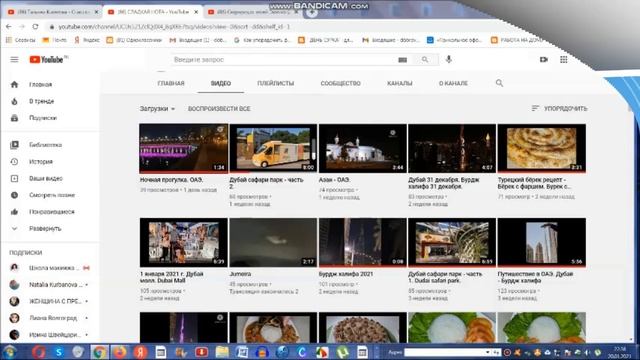640x360 pixels.
Task: Open Firefox from the taskbar
Action: [x=120, y=352]
